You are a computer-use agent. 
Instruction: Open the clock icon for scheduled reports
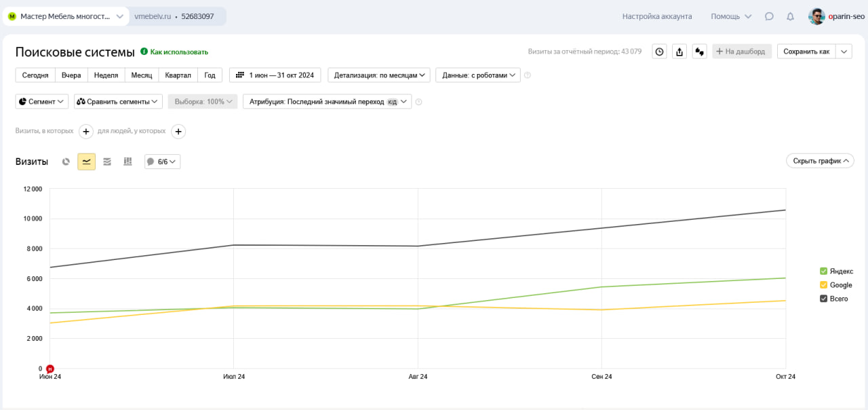pos(659,52)
